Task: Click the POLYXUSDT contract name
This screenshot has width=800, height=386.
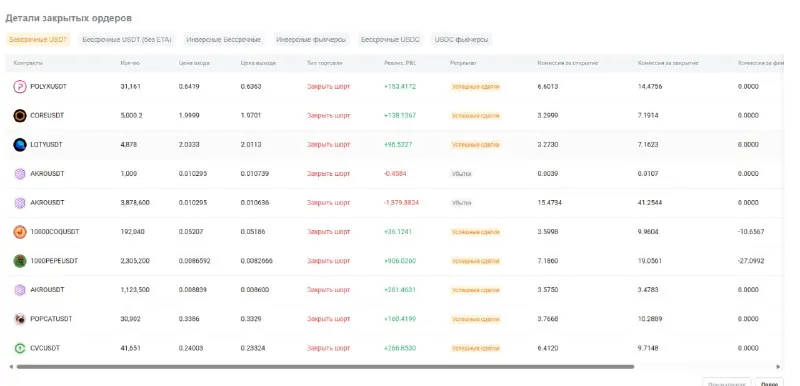Action: 48,87
